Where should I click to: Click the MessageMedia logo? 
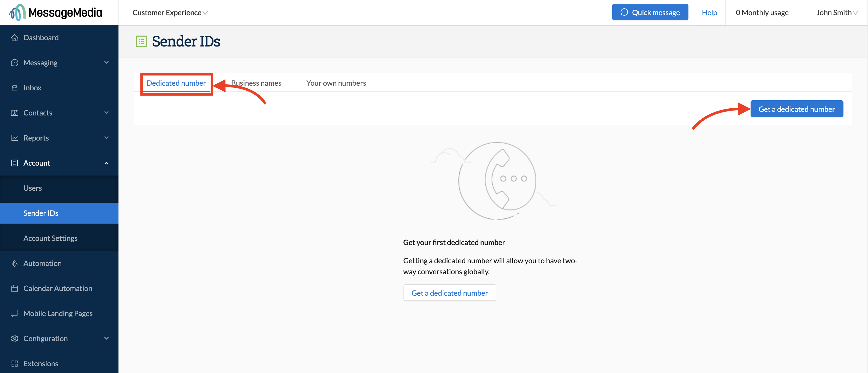(x=56, y=13)
